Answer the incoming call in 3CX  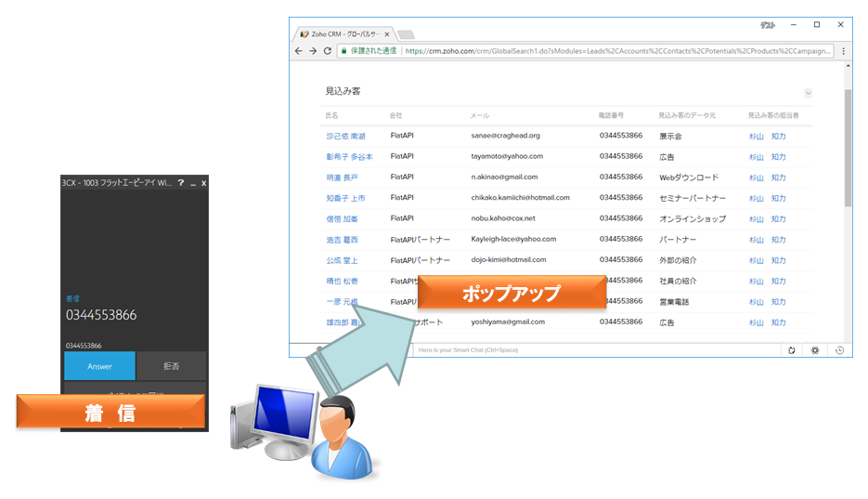(99, 366)
